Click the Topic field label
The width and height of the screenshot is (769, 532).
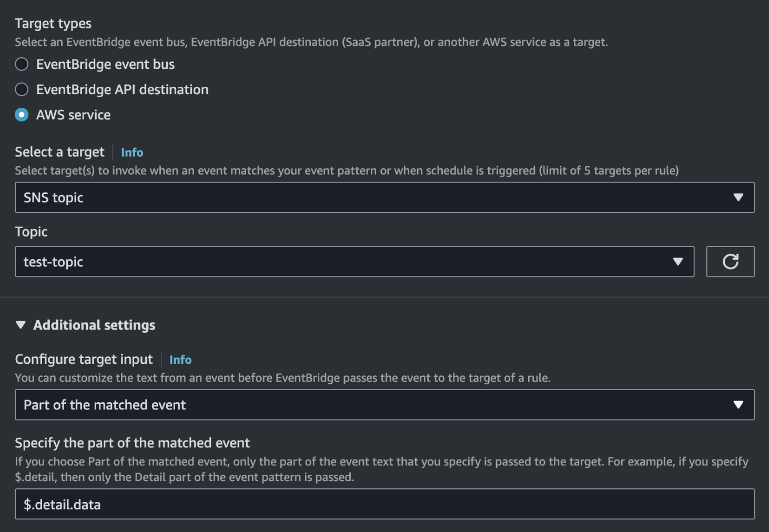pyautogui.click(x=31, y=232)
